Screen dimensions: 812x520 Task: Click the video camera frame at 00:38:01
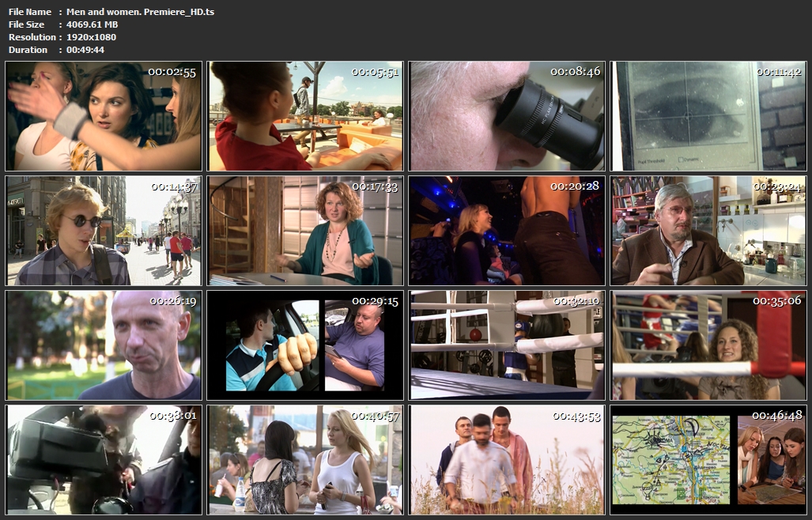(x=104, y=460)
